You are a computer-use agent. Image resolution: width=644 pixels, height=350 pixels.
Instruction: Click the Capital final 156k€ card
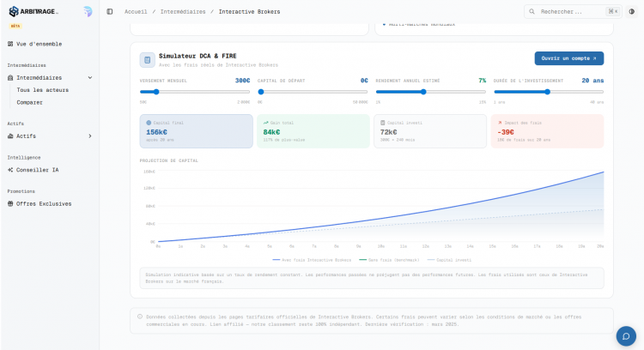[197, 131]
